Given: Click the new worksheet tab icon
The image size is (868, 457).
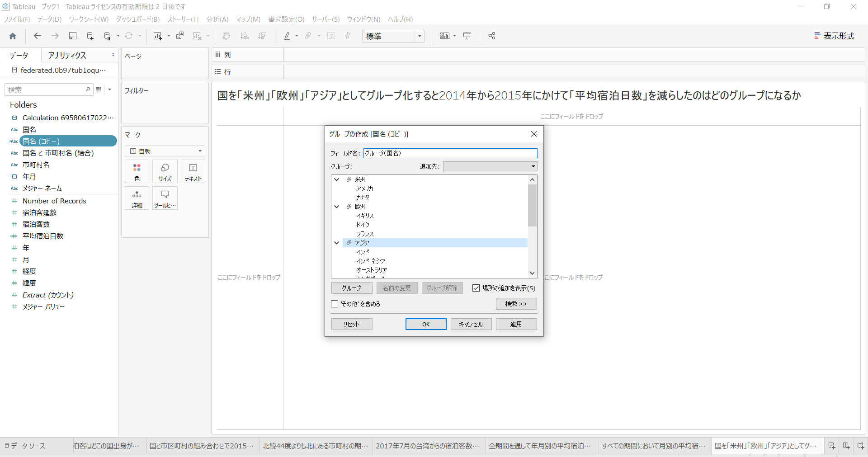Looking at the screenshot, I should (831, 446).
